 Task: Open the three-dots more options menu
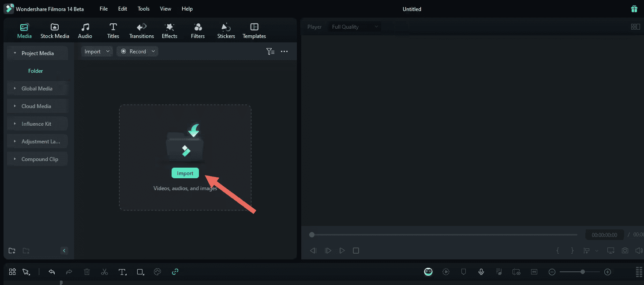[284, 52]
